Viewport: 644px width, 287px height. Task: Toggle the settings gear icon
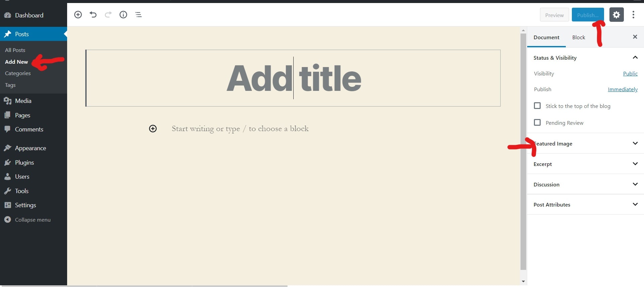(616, 15)
